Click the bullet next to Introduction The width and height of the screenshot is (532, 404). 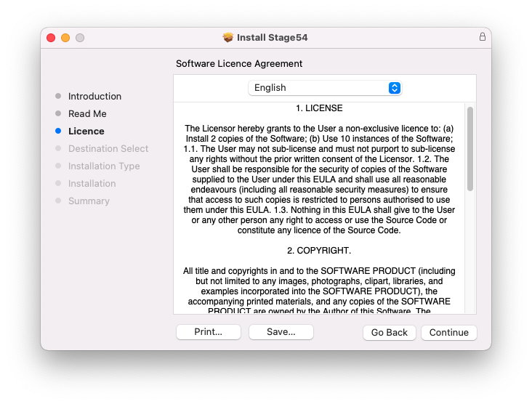58,96
